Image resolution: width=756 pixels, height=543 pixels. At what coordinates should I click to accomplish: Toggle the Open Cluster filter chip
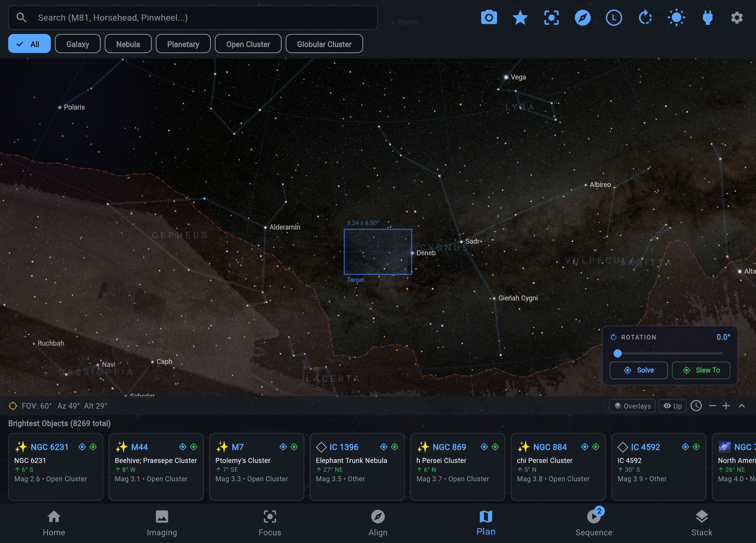point(248,44)
